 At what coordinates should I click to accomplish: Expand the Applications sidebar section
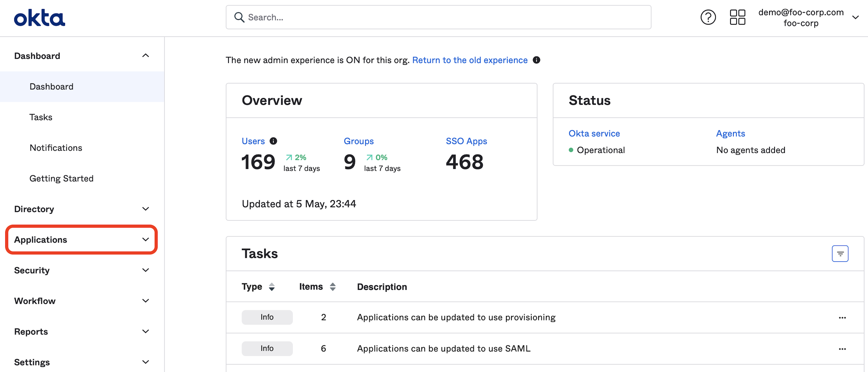[x=81, y=240]
